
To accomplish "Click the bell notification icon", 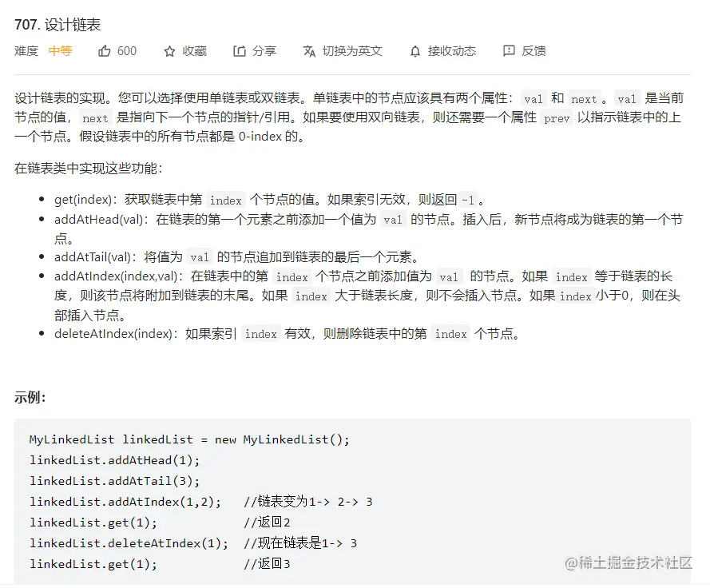I will (415, 52).
